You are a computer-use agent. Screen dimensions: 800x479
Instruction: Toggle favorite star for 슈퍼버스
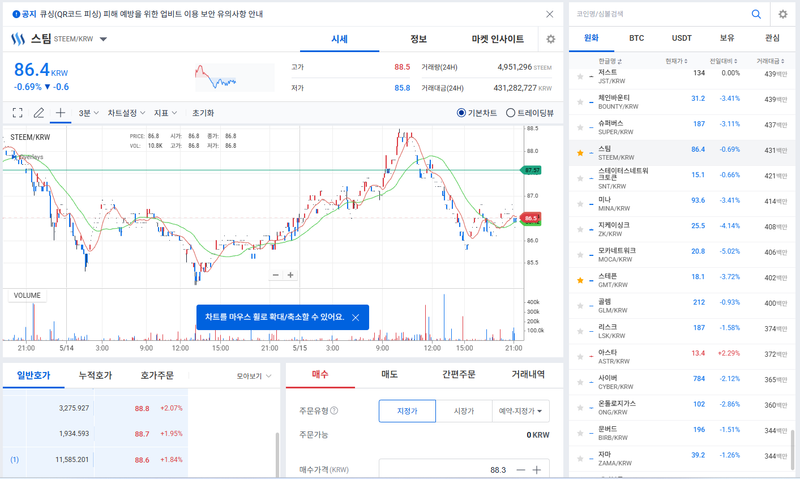pyautogui.click(x=580, y=128)
